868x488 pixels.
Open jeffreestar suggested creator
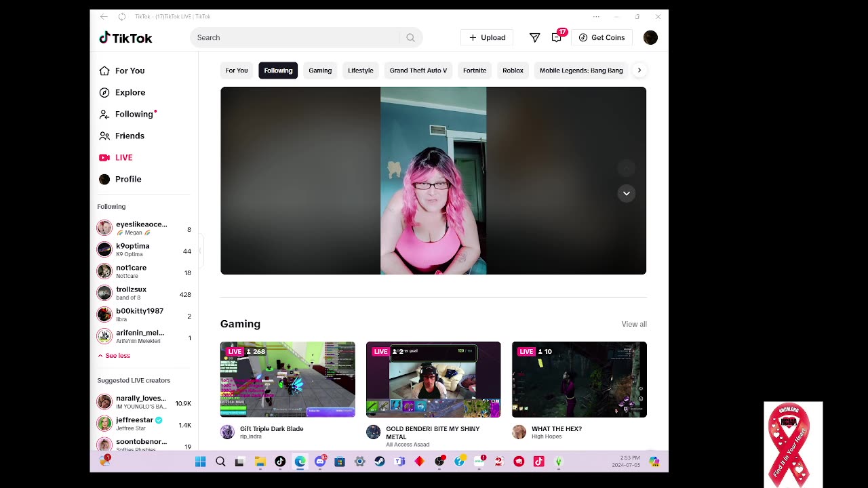click(x=144, y=423)
